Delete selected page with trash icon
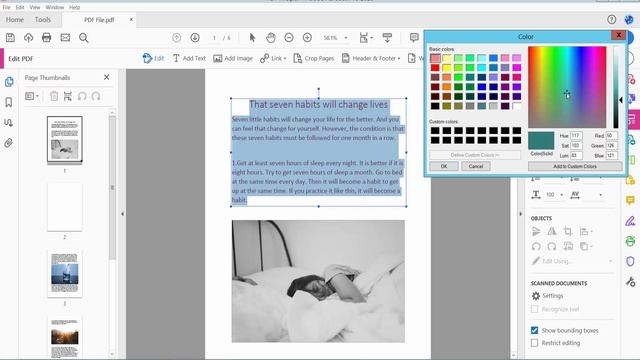640x360 pixels. (x=54, y=96)
